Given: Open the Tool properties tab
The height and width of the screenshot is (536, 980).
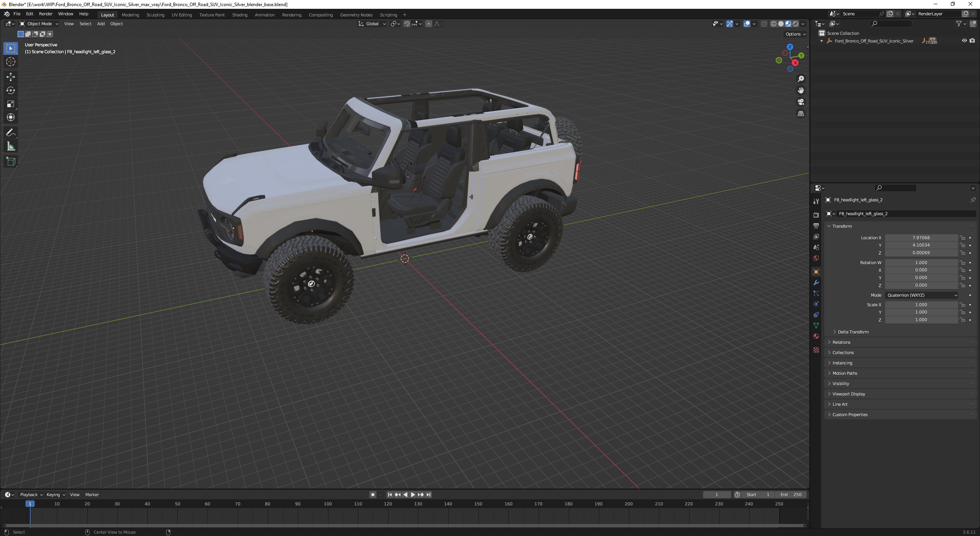Looking at the screenshot, I should (x=816, y=201).
